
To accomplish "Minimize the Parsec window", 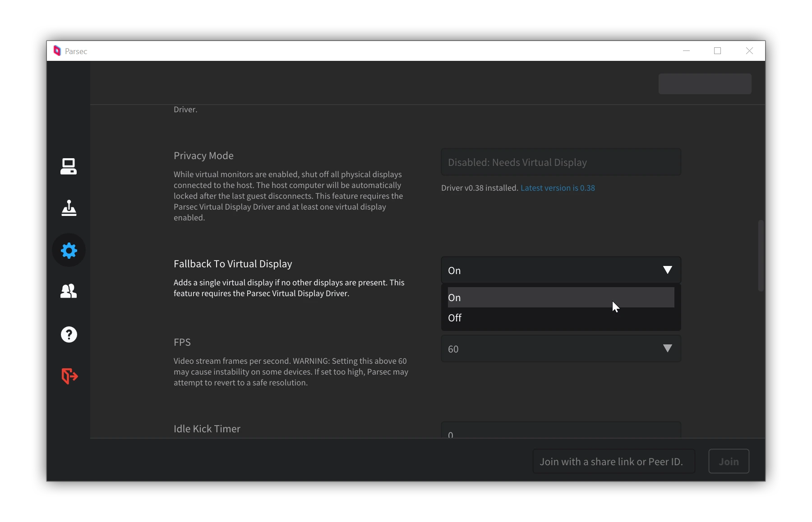I will tap(686, 51).
